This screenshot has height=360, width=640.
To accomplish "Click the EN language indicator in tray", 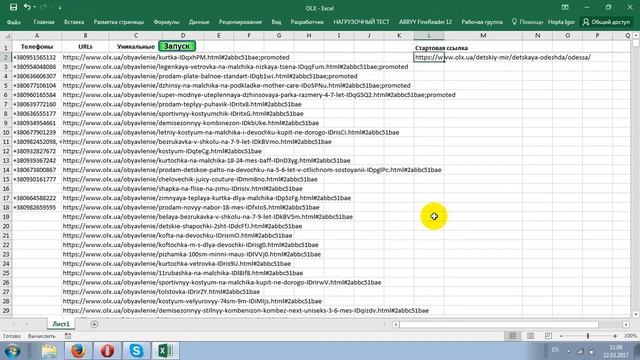I will click(555, 350).
